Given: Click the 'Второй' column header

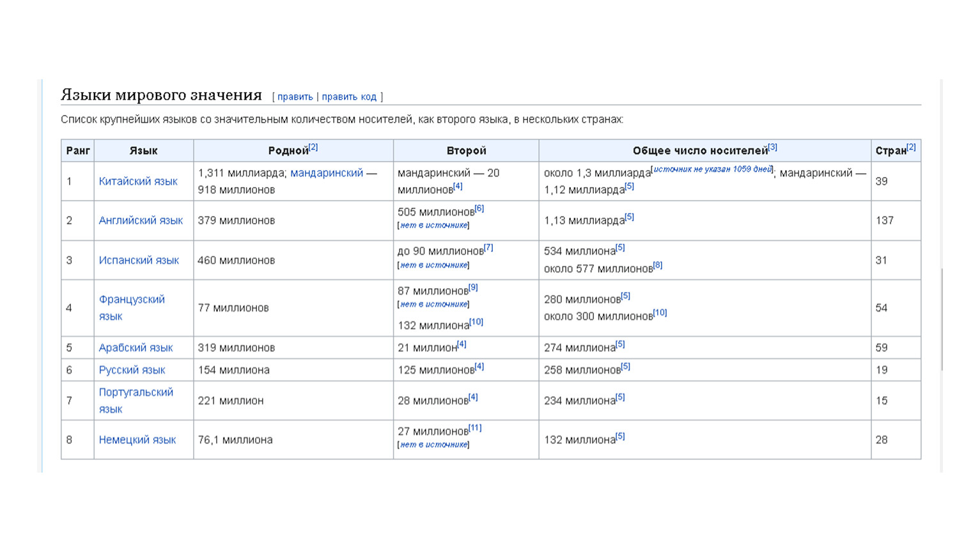Looking at the screenshot, I should [x=466, y=151].
